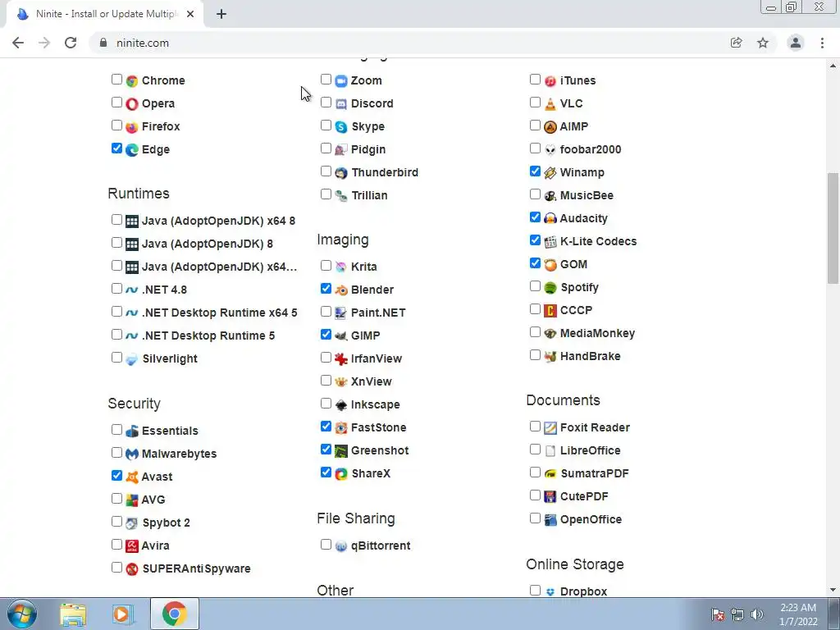Click the Chrome app icon in the list
This screenshot has height=630, width=840.
[x=132, y=81]
